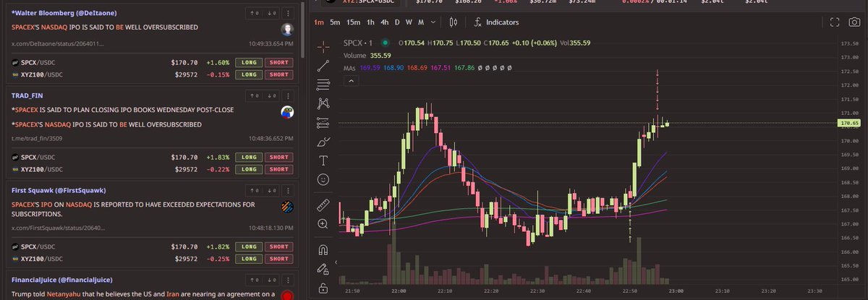Switch chart to weekly W timeframe
The width and height of the screenshot is (868, 300).
[409, 22]
